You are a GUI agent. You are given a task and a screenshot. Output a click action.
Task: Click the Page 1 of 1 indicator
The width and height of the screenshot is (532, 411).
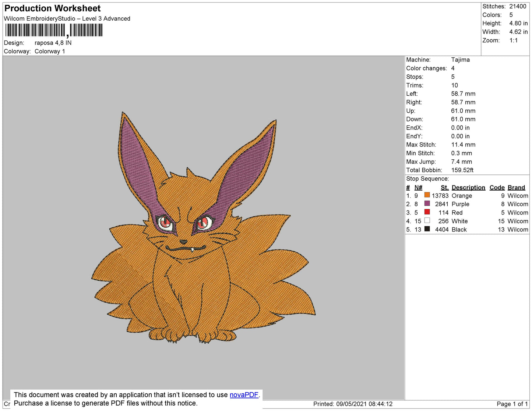(x=512, y=404)
